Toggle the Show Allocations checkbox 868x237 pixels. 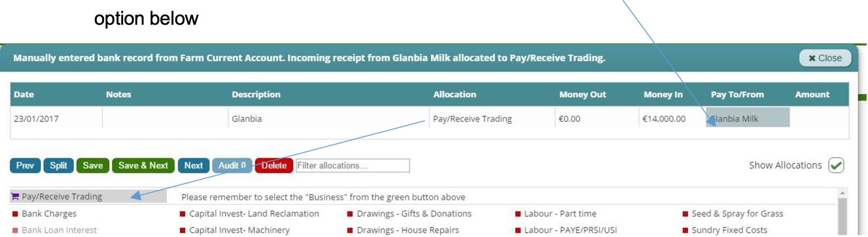click(836, 165)
